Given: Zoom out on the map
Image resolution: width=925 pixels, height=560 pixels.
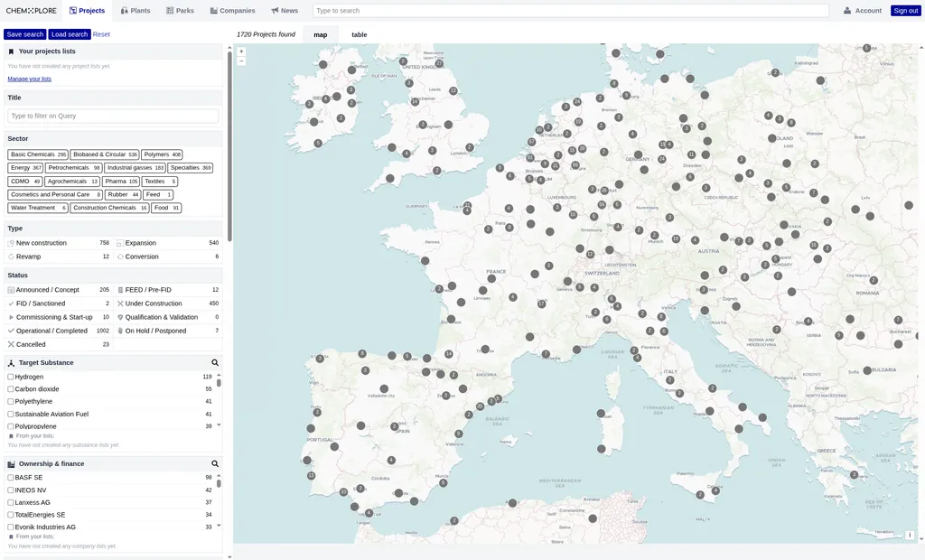Looking at the screenshot, I should [241, 61].
